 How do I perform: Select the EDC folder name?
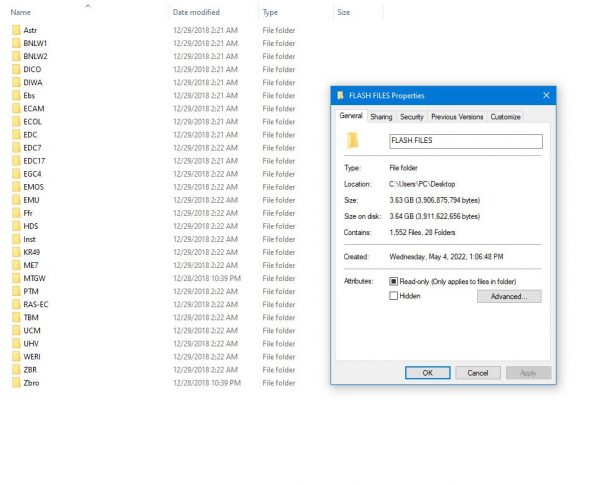(x=30, y=135)
